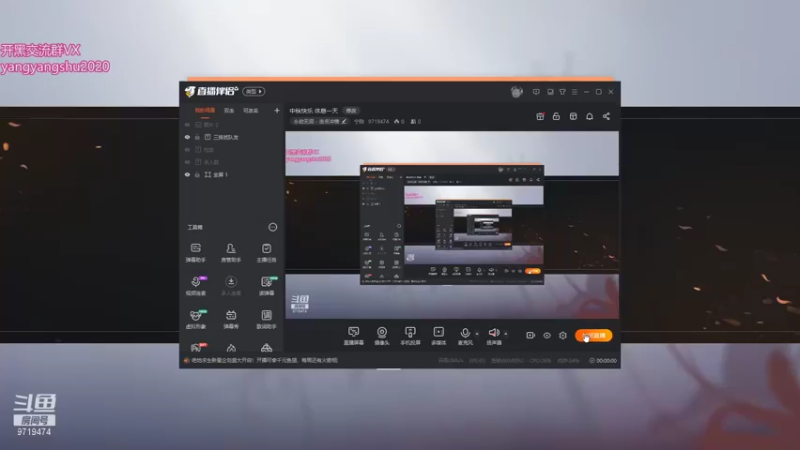Edit the stream category tag with pencil
800x450 pixels.
320,121
